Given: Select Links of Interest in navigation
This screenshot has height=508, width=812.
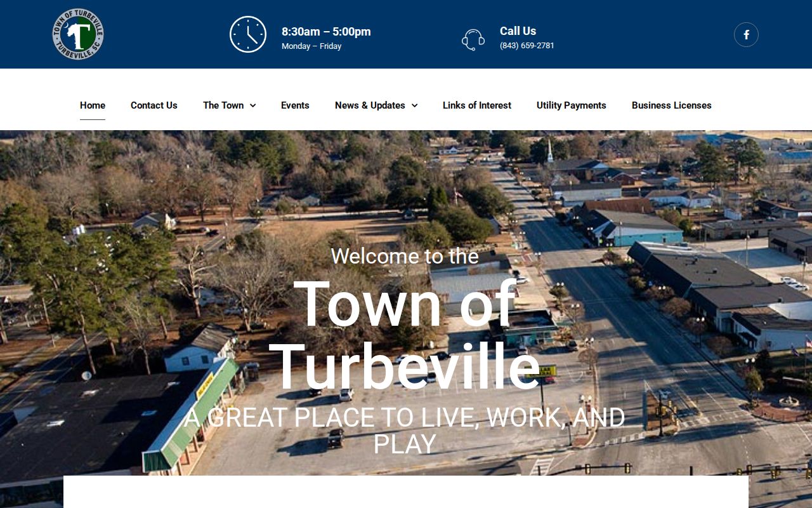Looking at the screenshot, I should pos(477,105).
